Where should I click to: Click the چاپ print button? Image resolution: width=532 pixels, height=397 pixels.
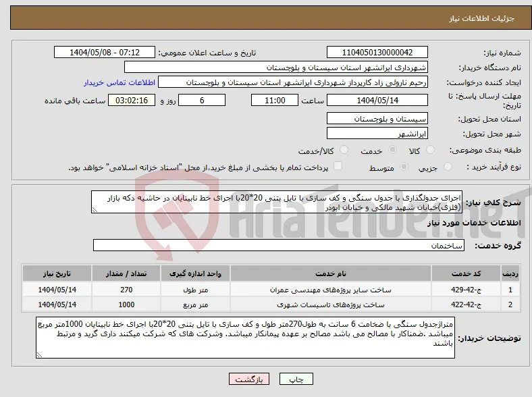point(296,379)
